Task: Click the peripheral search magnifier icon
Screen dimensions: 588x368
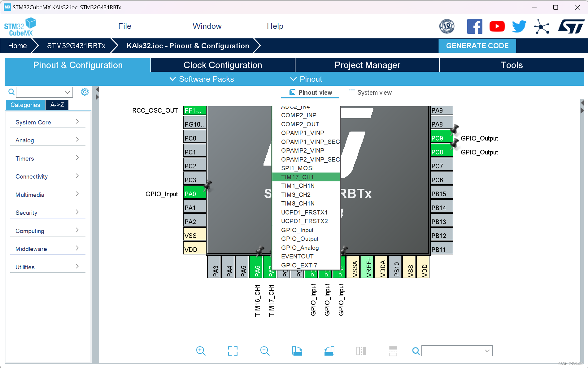Action: pyautogui.click(x=11, y=92)
